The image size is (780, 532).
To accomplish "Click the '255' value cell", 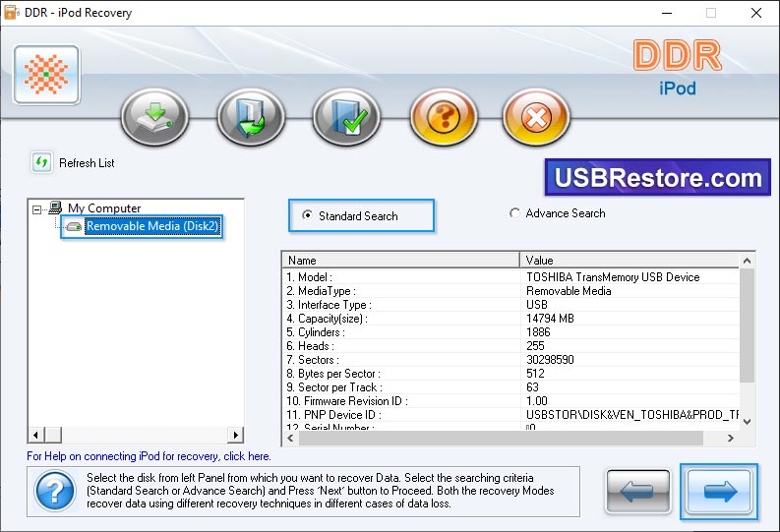I will (x=535, y=346).
